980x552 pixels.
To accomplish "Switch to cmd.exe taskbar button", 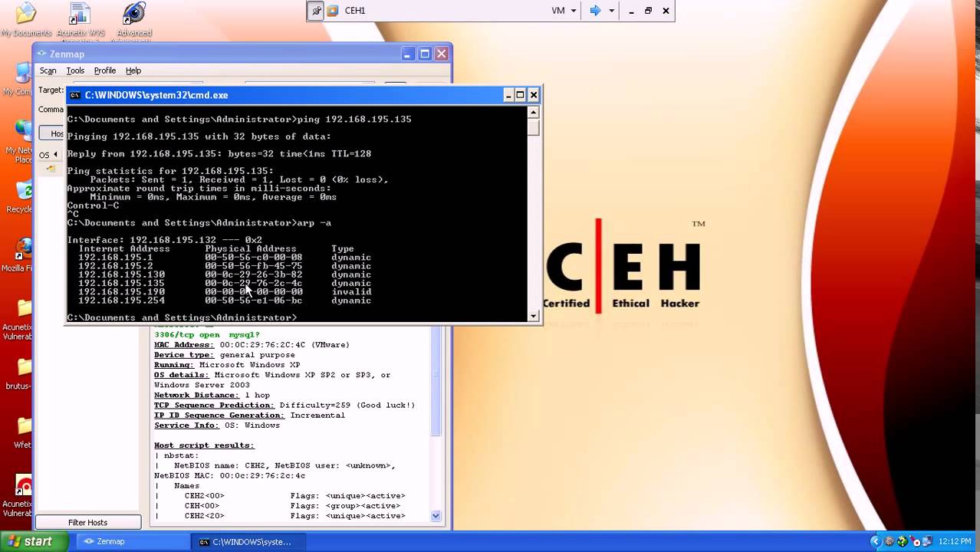I will pyautogui.click(x=247, y=541).
